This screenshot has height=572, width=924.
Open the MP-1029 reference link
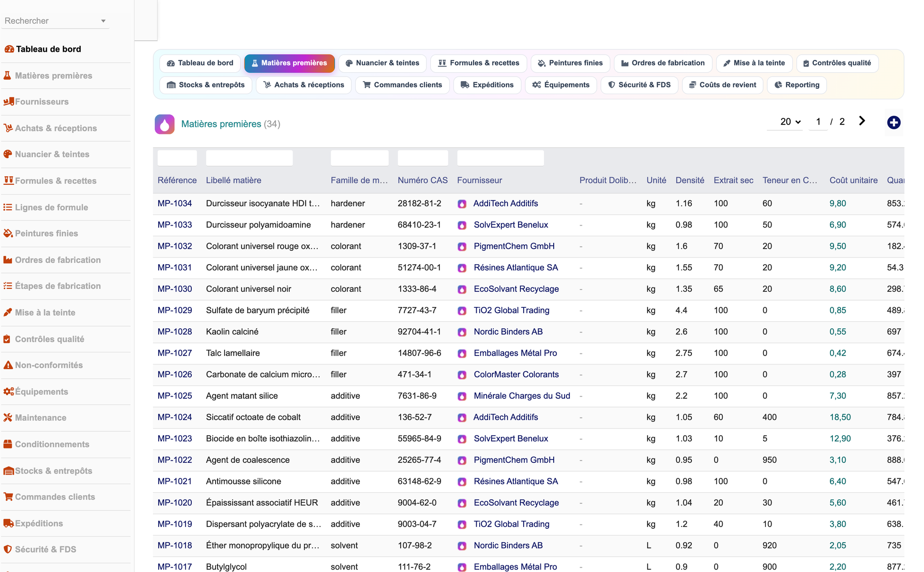[175, 310]
